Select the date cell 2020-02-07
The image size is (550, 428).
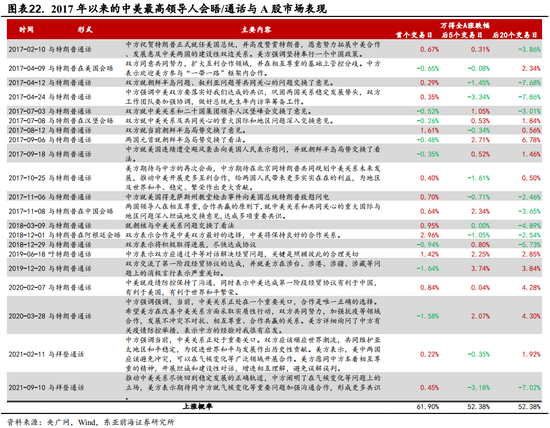[27, 287]
